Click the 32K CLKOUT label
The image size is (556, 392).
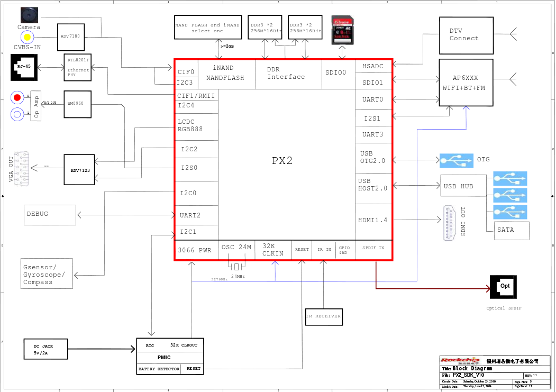(x=184, y=345)
